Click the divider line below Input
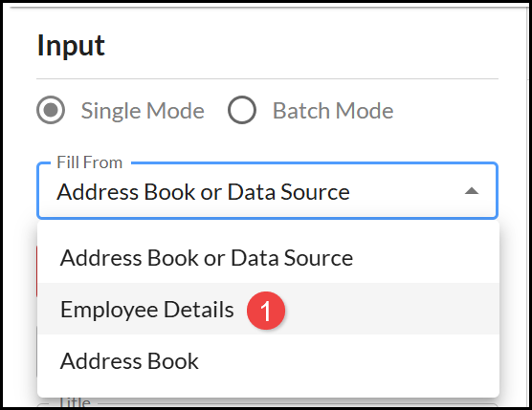This screenshot has width=532, height=410. pos(267,78)
